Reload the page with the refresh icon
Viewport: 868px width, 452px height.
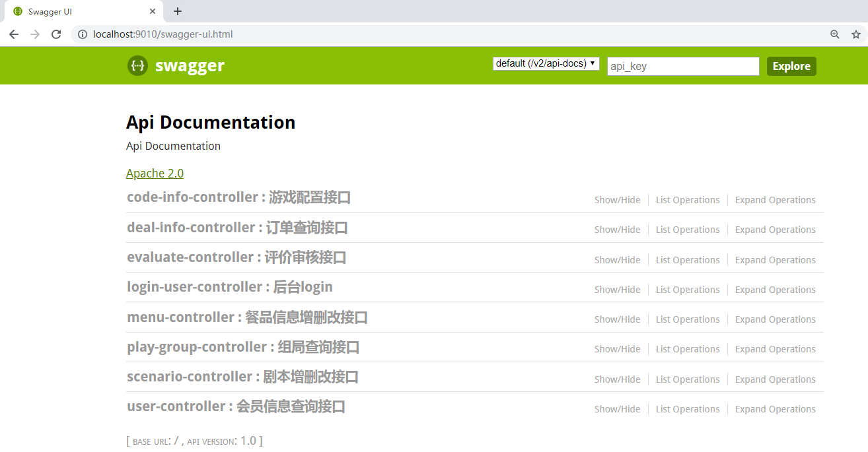coord(56,34)
